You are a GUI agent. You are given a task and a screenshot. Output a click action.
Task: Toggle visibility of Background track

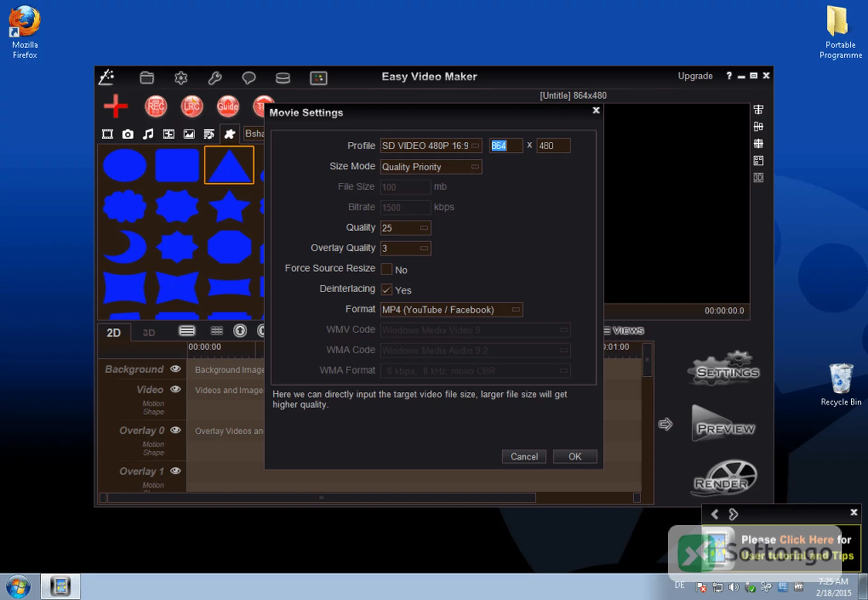click(x=175, y=369)
